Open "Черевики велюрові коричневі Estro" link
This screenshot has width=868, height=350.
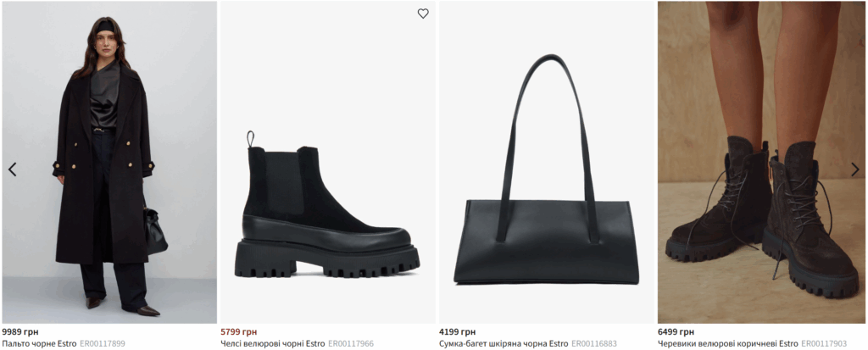coord(727,344)
